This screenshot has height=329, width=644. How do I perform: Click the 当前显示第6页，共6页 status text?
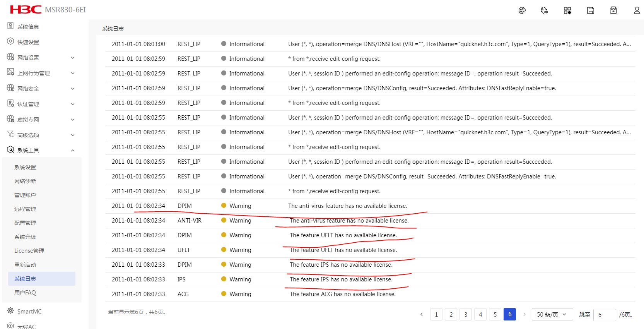138,312
